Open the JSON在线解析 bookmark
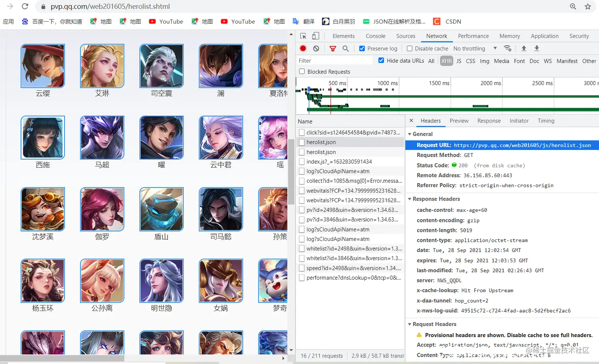 point(394,21)
